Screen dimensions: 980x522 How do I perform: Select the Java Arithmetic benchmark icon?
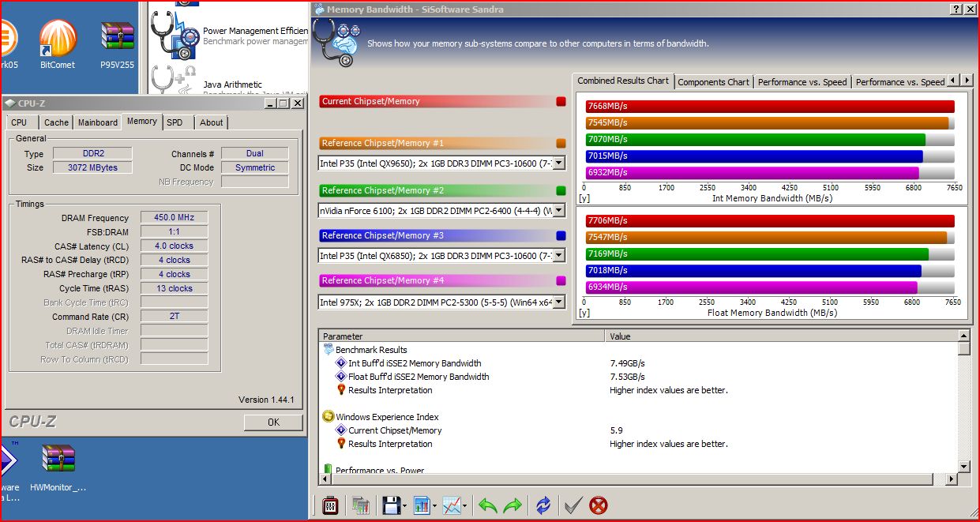pyautogui.click(x=175, y=79)
